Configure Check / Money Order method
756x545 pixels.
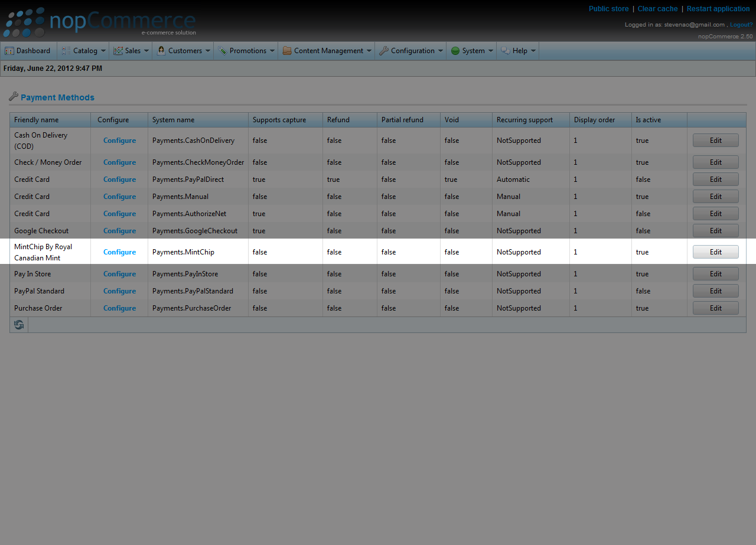[x=119, y=162]
